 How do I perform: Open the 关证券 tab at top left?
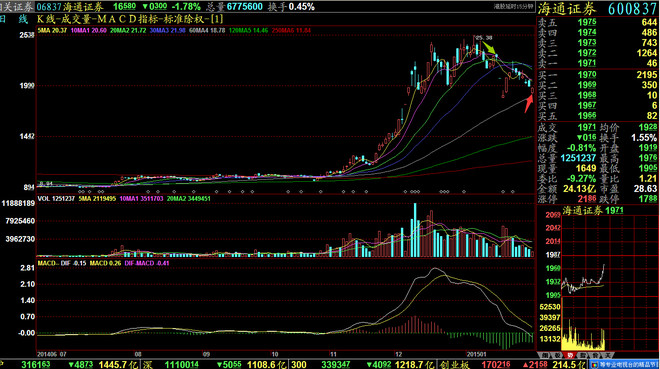[17, 7]
